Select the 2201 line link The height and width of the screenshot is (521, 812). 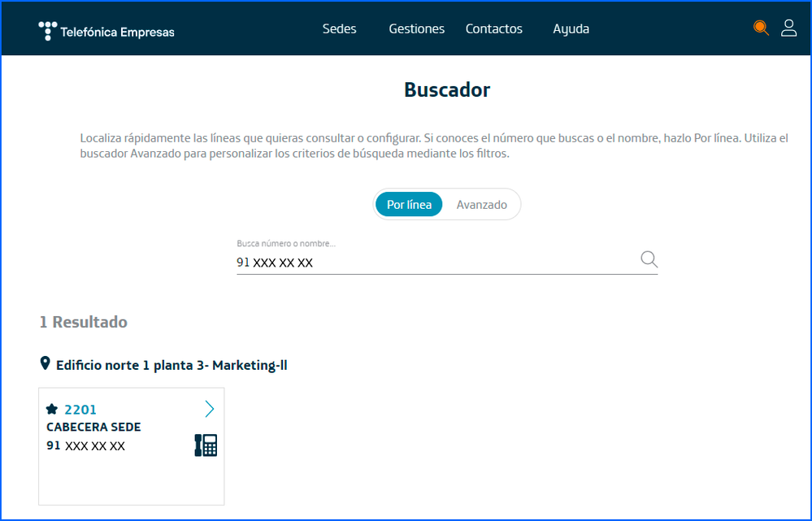click(79, 409)
